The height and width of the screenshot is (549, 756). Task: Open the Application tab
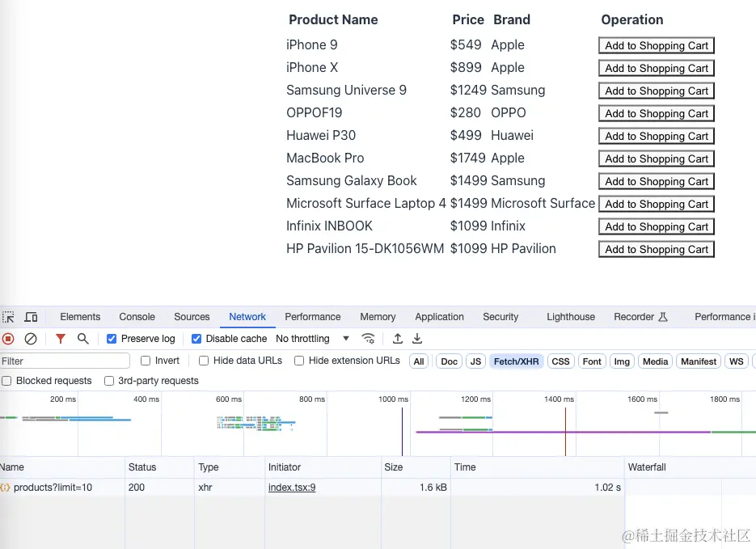tap(439, 317)
